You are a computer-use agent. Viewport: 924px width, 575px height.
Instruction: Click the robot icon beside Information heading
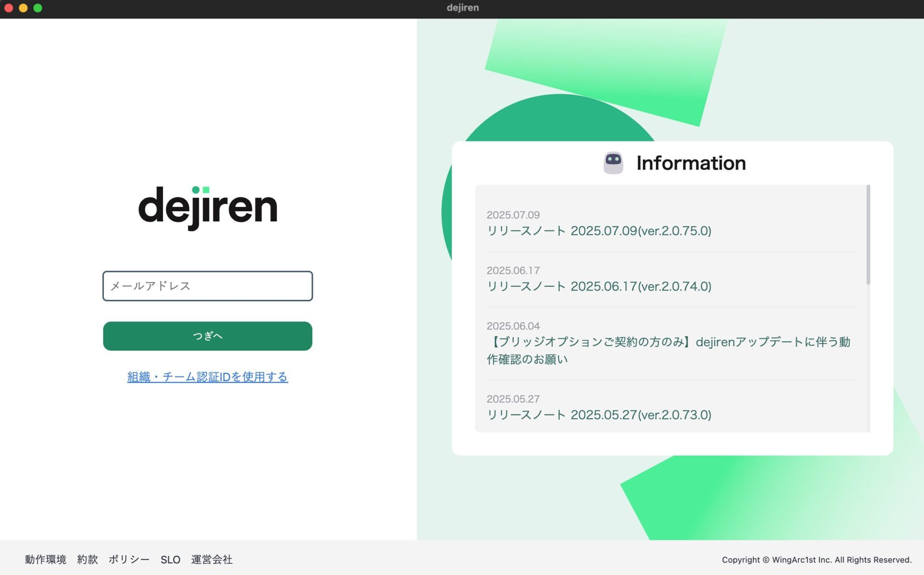[x=613, y=163]
